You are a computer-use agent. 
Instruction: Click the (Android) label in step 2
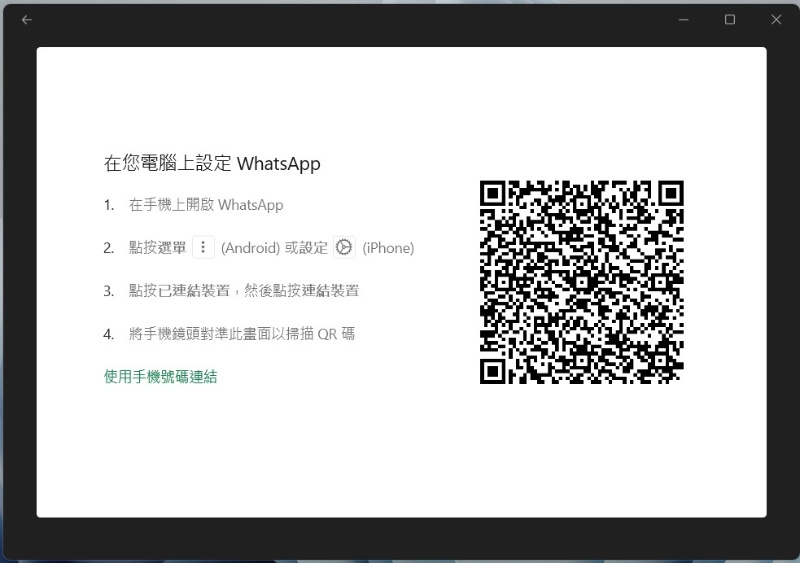click(x=252, y=248)
